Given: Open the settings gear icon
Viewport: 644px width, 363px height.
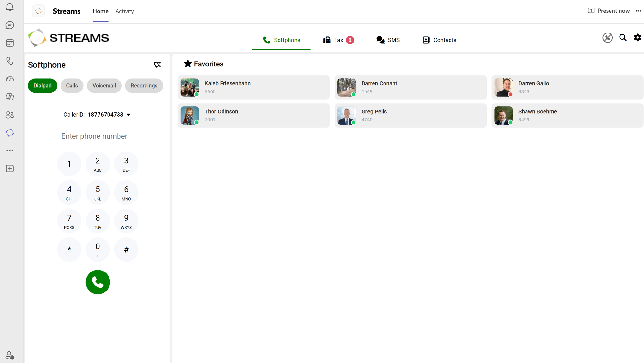Looking at the screenshot, I should [637, 38].
